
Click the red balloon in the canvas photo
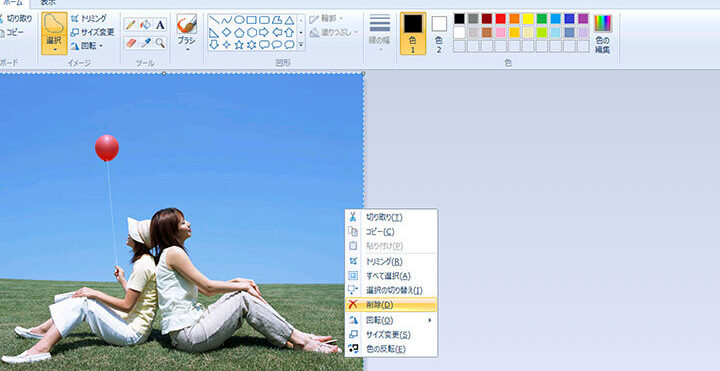point(107,148)
